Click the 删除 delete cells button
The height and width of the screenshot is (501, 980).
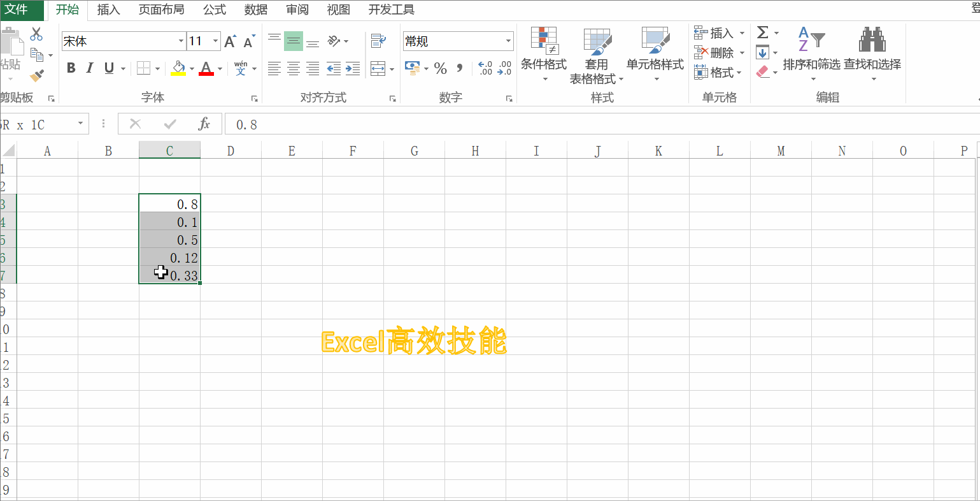(714, 53)
